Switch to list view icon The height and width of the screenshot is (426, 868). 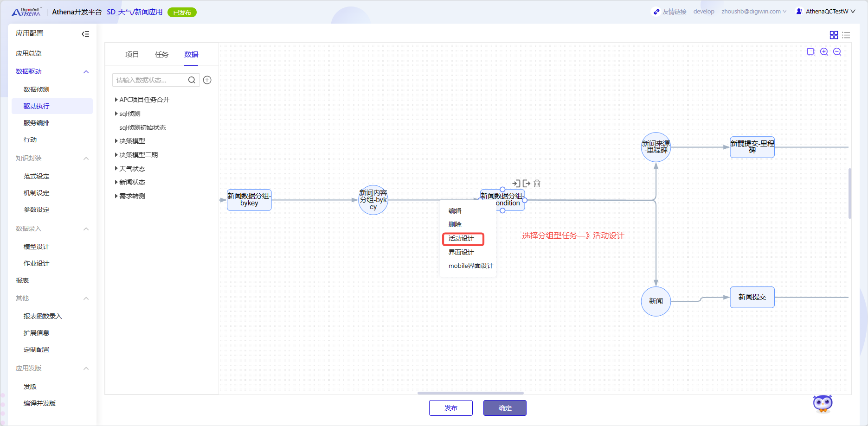pyautogui.click(x=846, y=35)
